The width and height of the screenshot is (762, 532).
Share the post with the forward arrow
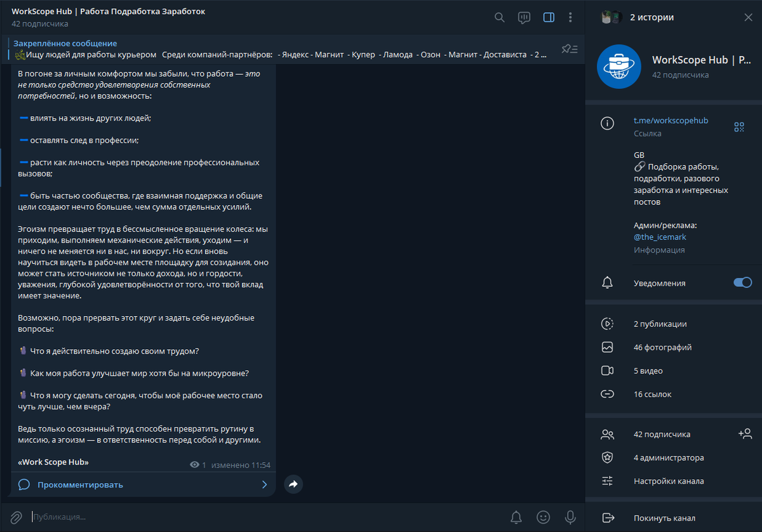click(293, 484)
